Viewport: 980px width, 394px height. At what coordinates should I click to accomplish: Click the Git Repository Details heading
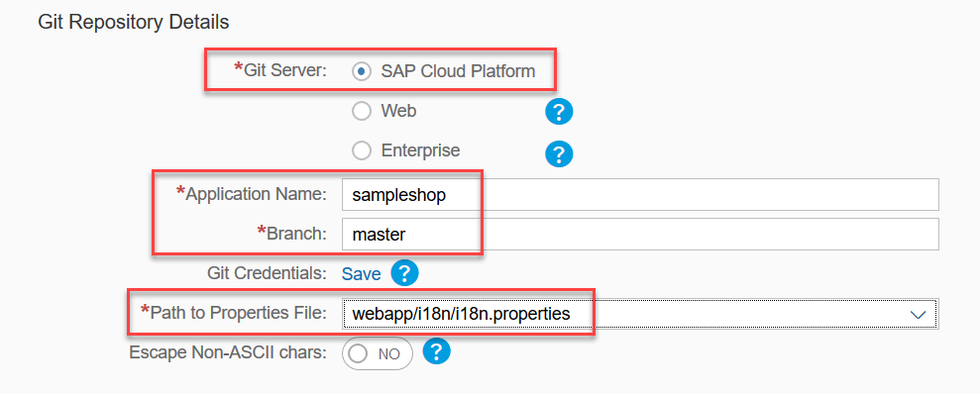[134, 23]
